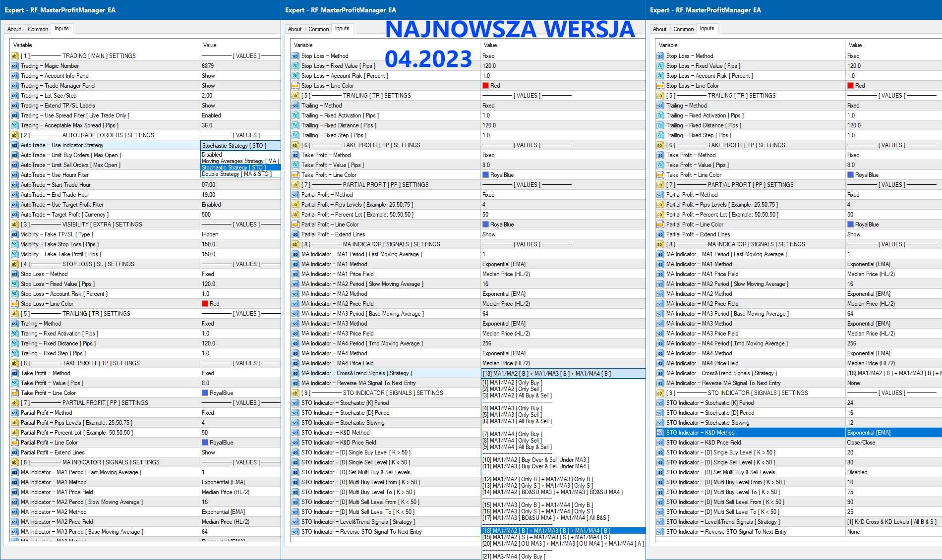This screenshot has width=942, height=560.
Task: Click the End Trade Hour value 19:00
Action: [x=209, y=195]
